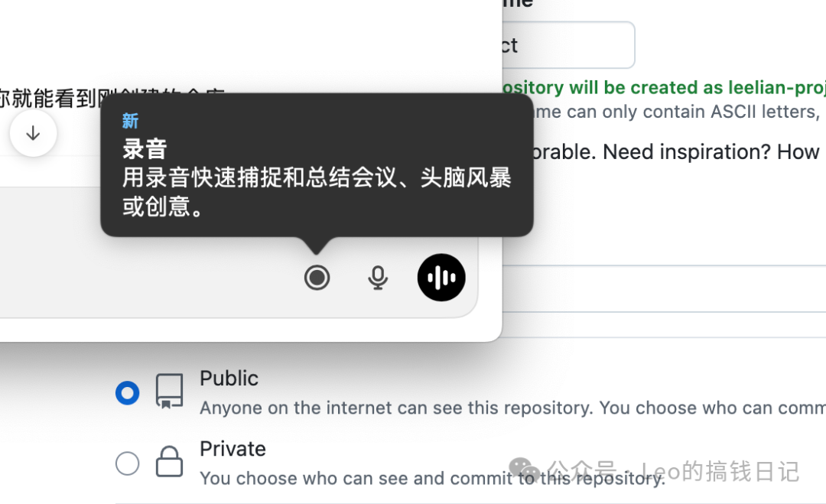Focus the repository name input field

pyautogui.click(x=568, y=45)
